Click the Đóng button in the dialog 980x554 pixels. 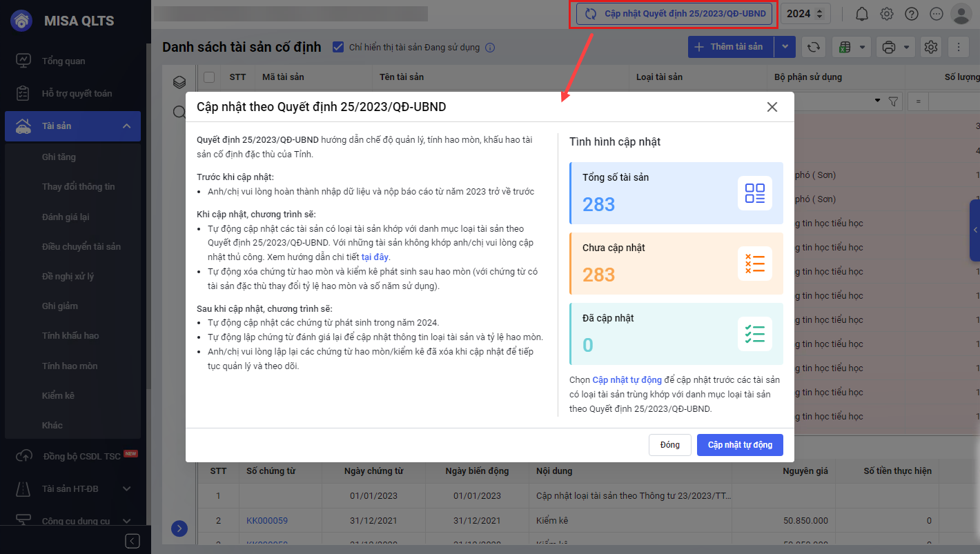point(669,445)
